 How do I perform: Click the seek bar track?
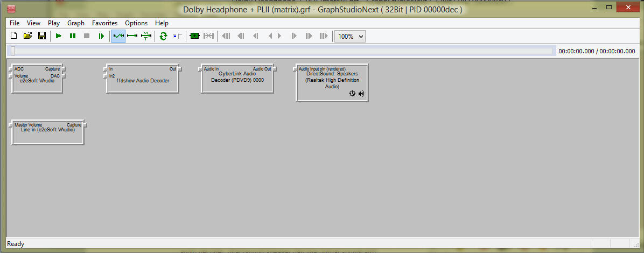(283, 51)
